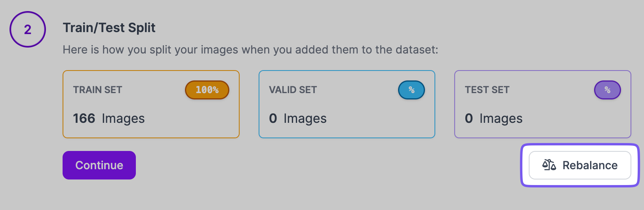Click the word Images in Train Set
This screenshot has height=210, width=644.
tap(123, 118)
